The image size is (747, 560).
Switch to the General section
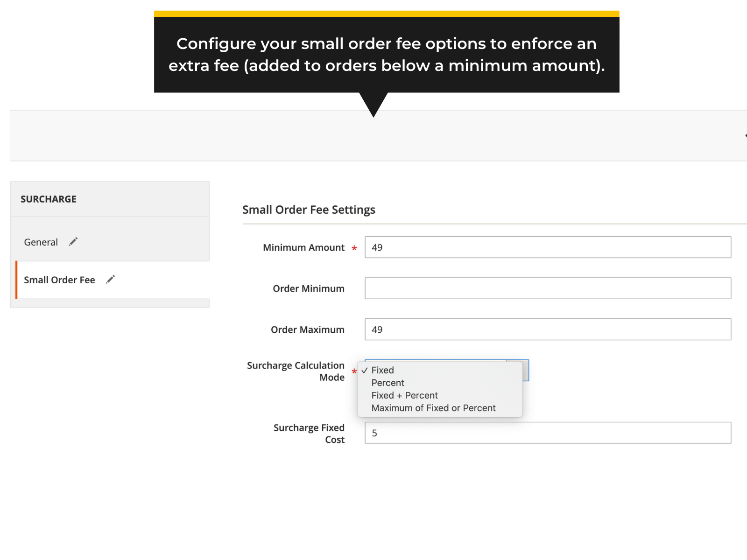(41, 242)
